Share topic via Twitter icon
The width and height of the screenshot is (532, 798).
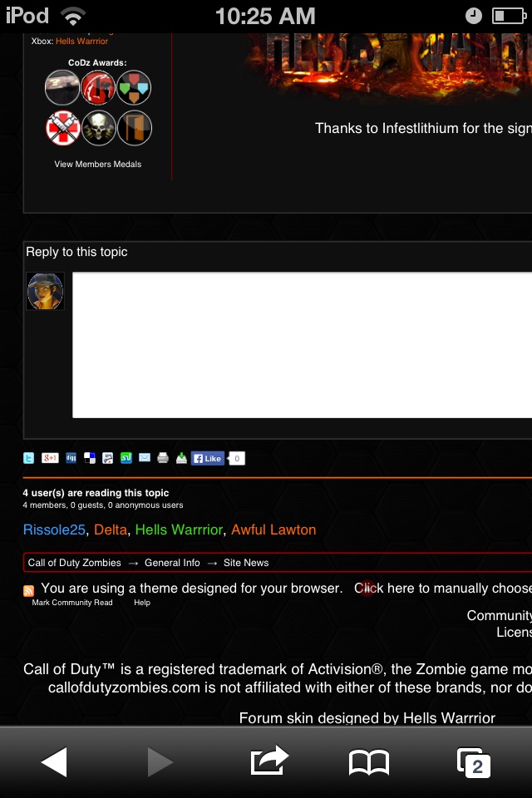click(28, 458)
